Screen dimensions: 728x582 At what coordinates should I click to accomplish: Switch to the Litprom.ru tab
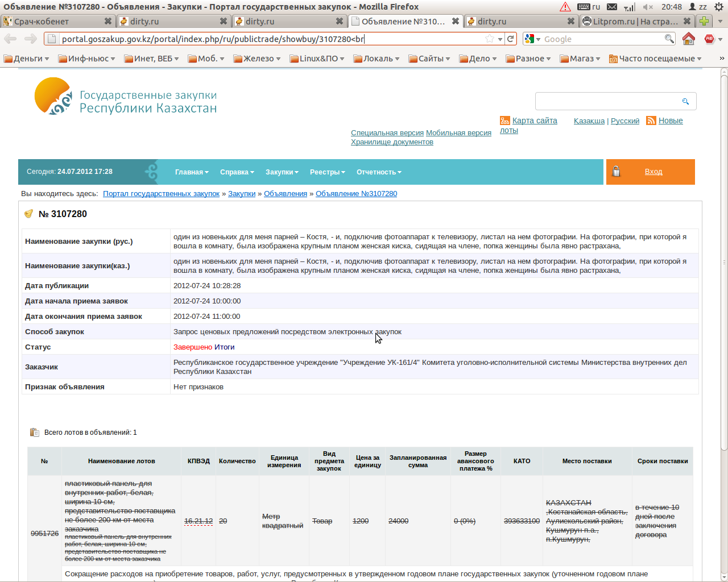[634, 21]
